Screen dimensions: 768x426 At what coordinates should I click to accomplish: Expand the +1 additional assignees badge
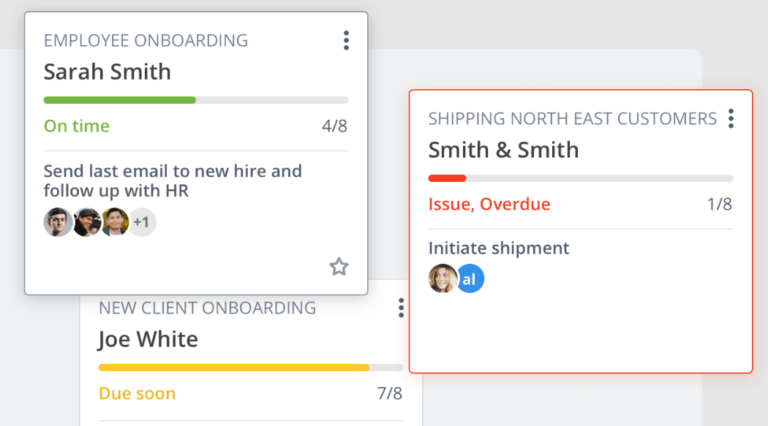[x=142, y=222]
